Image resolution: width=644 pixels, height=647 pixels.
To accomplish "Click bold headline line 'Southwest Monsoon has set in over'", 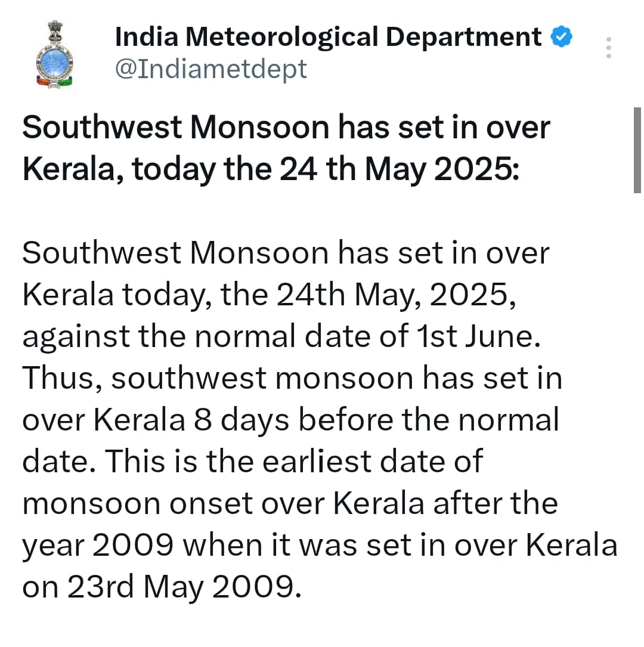I will (x=286, y=127).
